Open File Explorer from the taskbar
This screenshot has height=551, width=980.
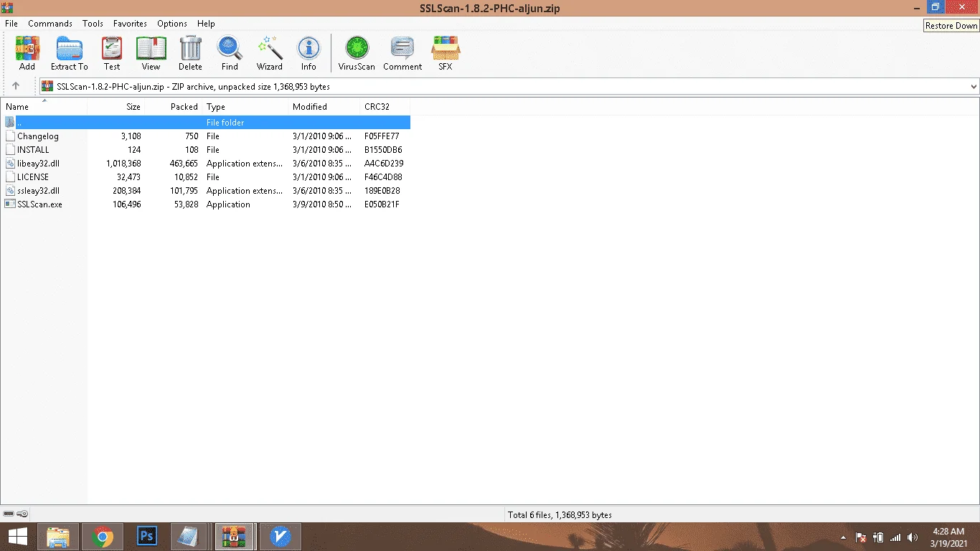(x=59, y=537)
